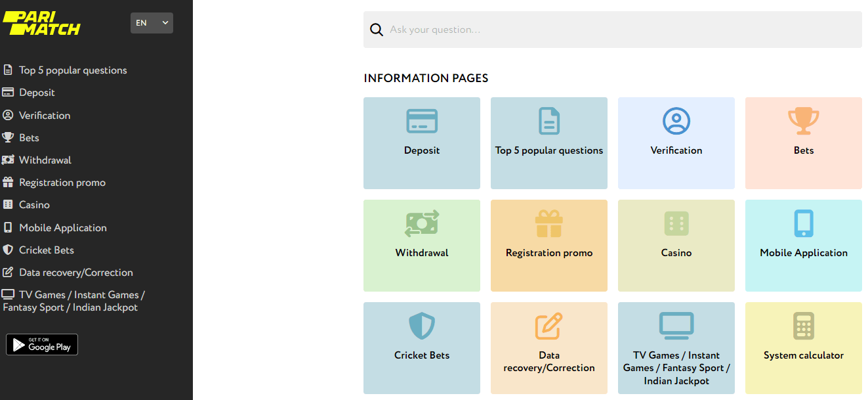Open the EN language dropdown

click(152, 23)
